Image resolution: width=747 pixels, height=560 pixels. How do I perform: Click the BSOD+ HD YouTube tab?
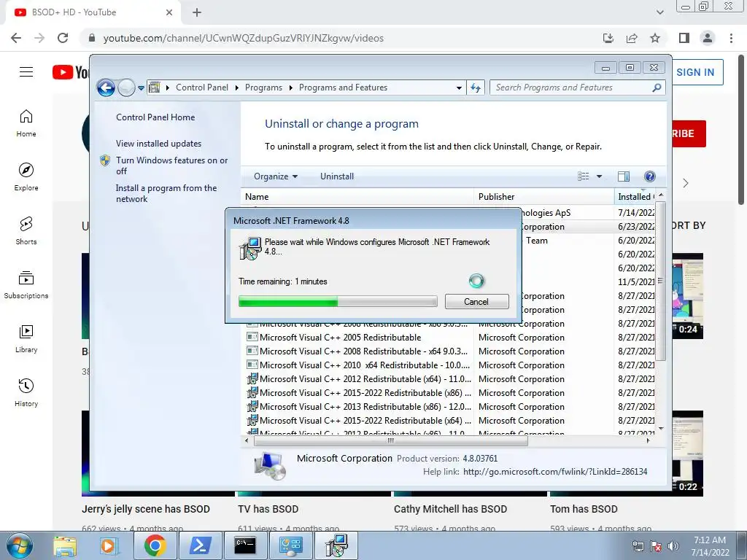[93, 13]
